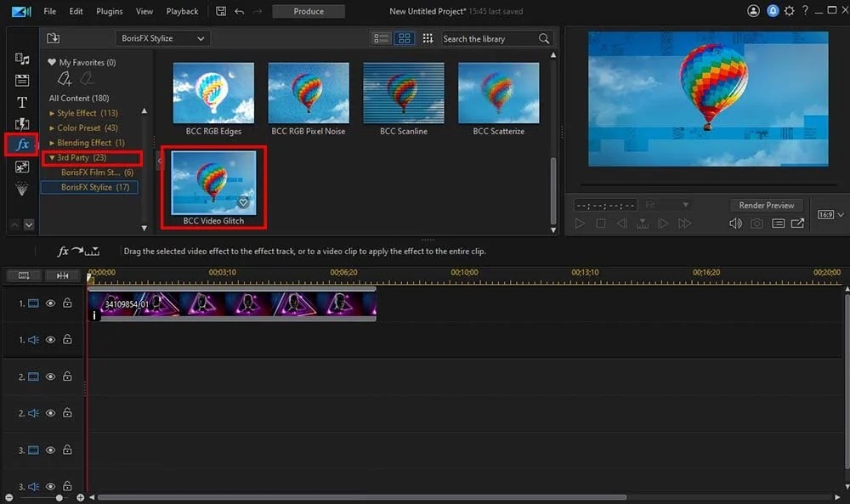Collapse the library panel arrow
The height and width of the screenshot is (504, 850).
(160, 161)
